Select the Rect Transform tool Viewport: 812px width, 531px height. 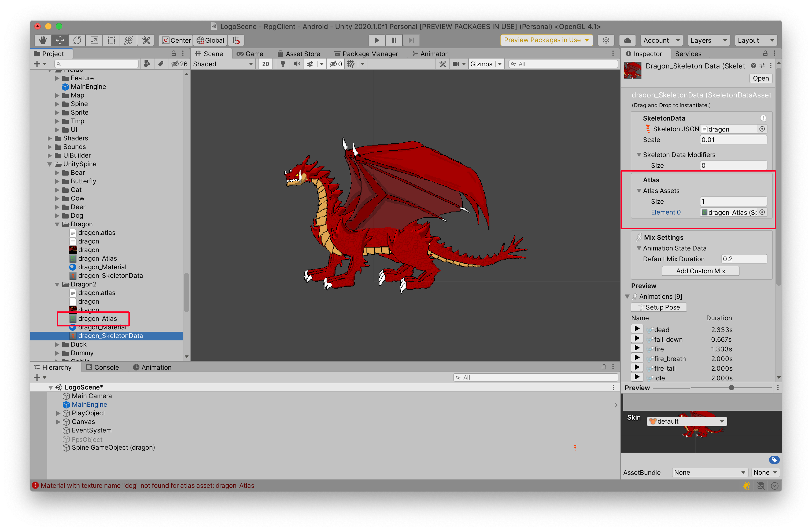coord(111,40)
